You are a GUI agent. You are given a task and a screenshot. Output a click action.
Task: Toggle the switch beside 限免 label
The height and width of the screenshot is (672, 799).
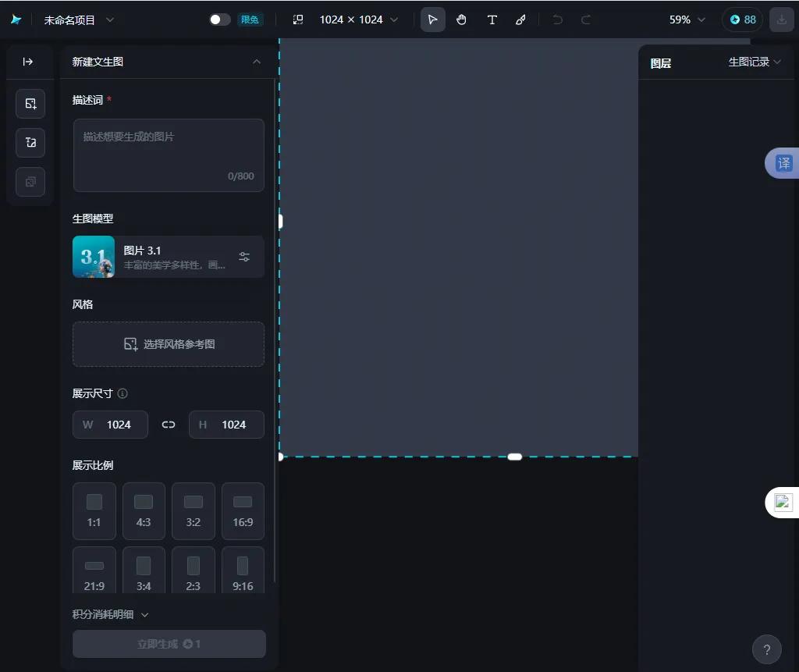[220, 20]
